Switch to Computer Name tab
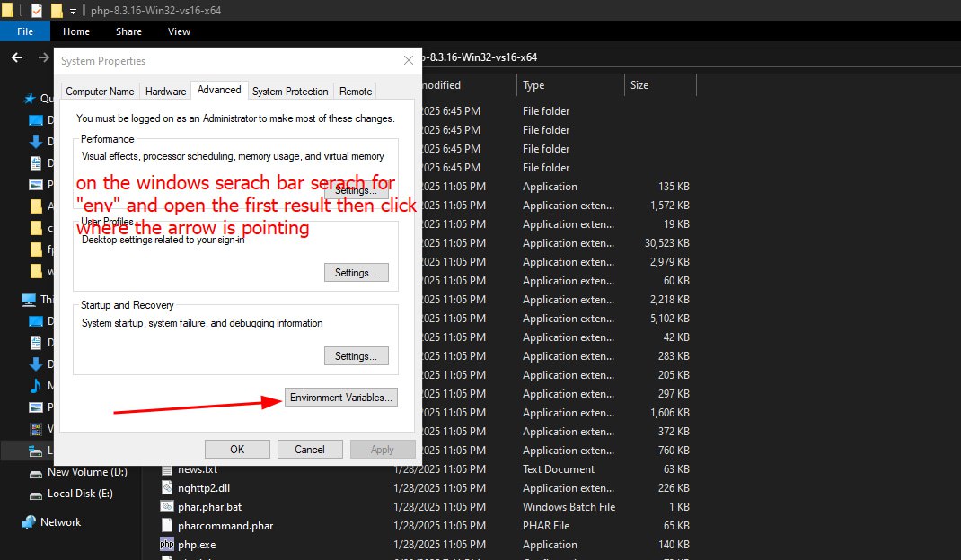The width and height of the screenshot is (961, 560). 100,92
